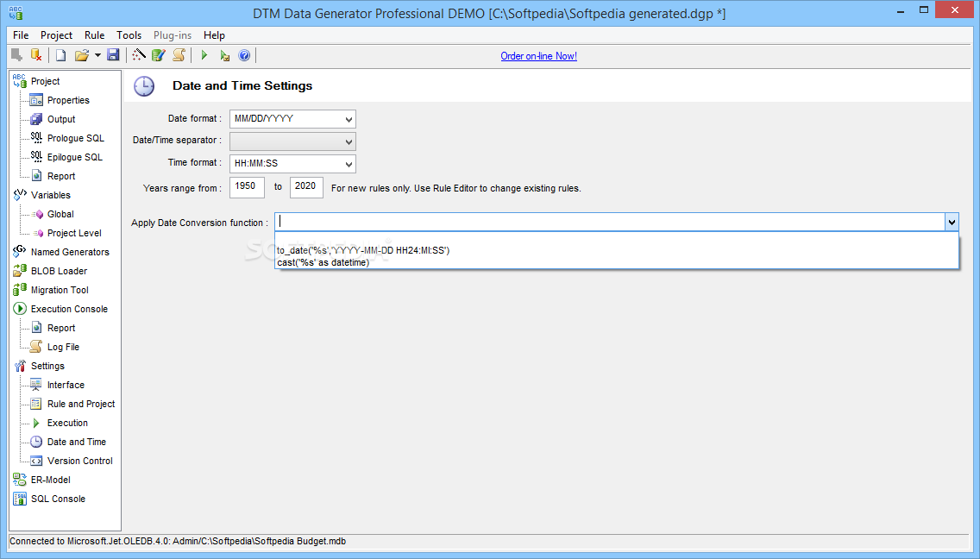Click the clock icon beside the heading
980x559 pixels.
pos(144,86)
